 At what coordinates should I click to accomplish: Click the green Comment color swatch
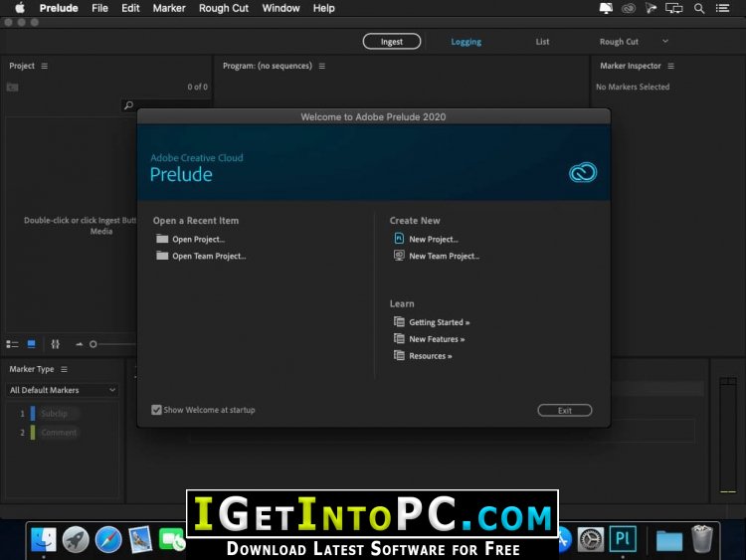click(33, 433)
